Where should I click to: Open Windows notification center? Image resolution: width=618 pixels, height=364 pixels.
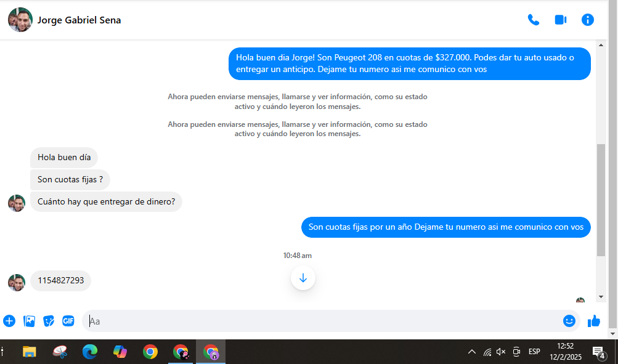tap(598, 352)
